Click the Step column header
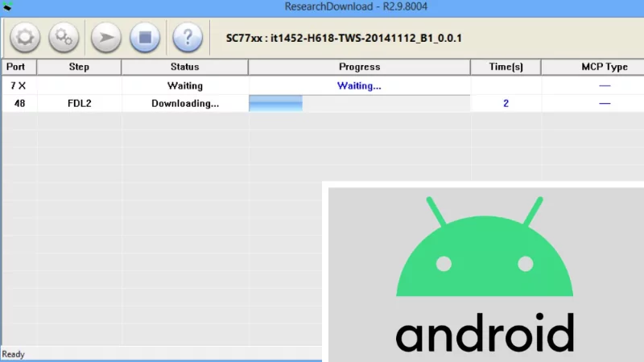This screenshot has width=644, height=362. [79, 67]
